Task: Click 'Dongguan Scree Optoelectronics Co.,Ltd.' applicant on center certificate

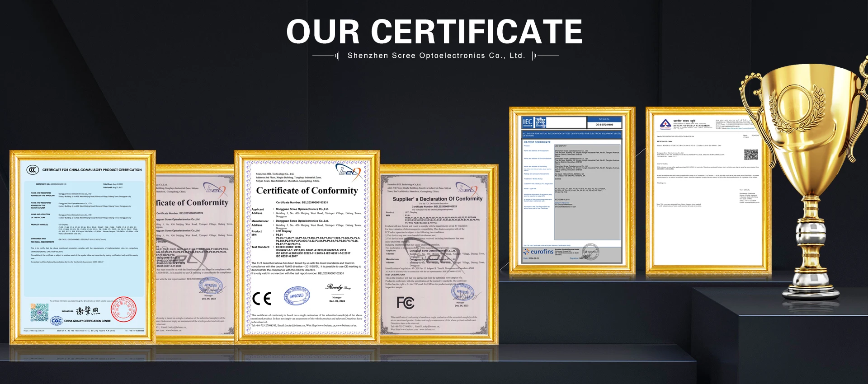Action: 302,209
